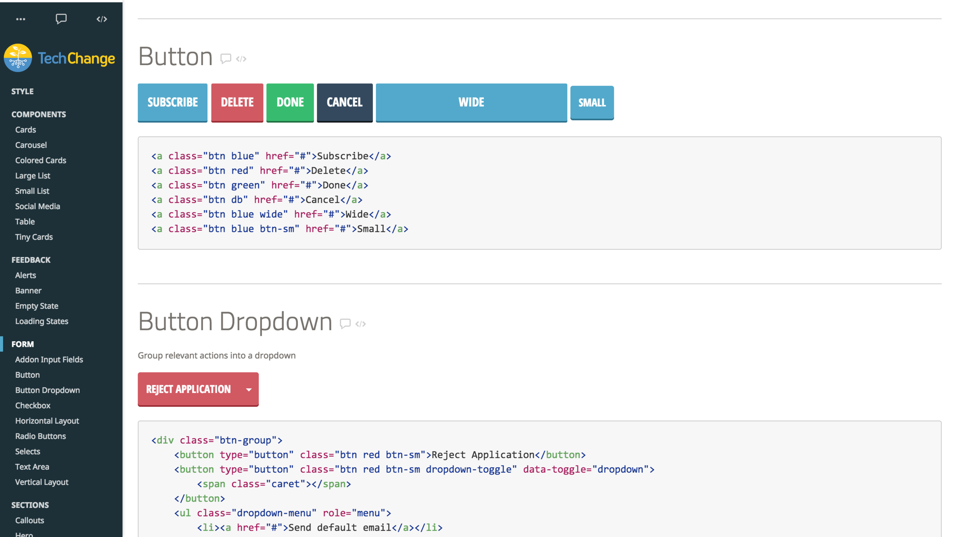Switch to the STYLE section
The width and height of the screenshot is (980, 537).
(x=22, y=91)
